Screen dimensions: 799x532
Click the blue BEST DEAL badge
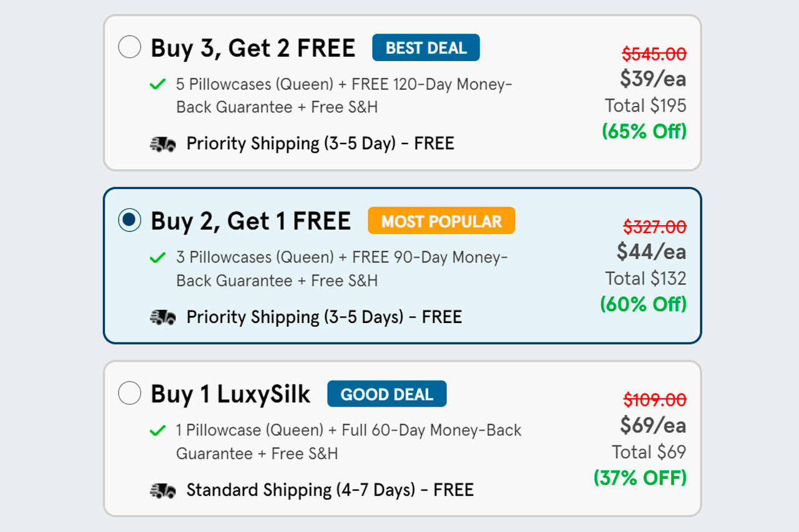426,47
